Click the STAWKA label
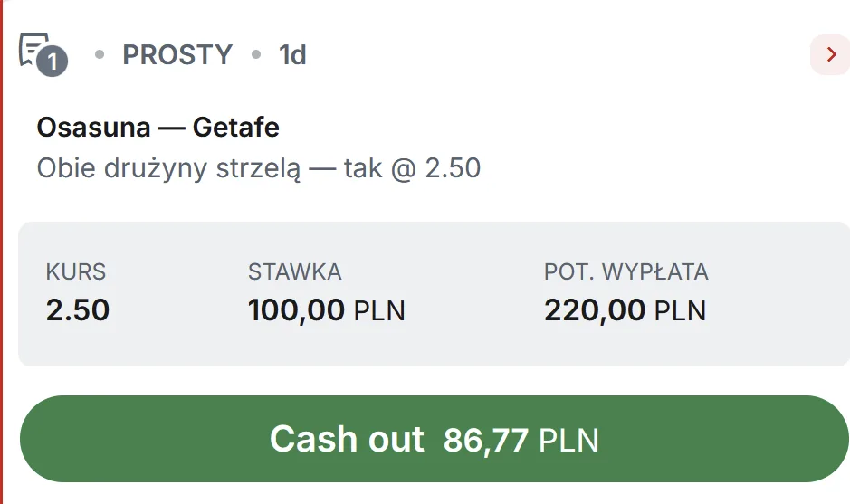Screen dimensions: 850x504 coord(294,271)
